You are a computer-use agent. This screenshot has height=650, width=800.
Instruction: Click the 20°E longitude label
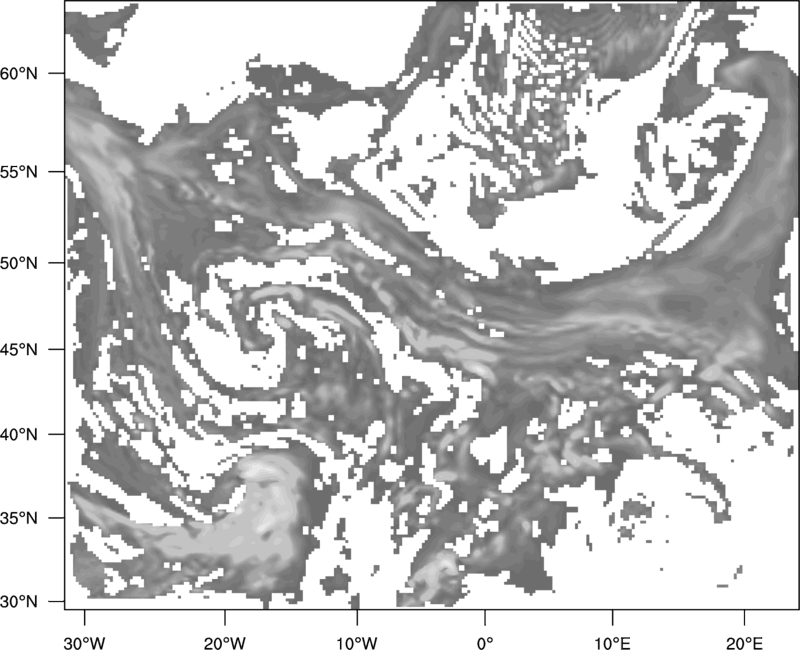coord(744,643)
